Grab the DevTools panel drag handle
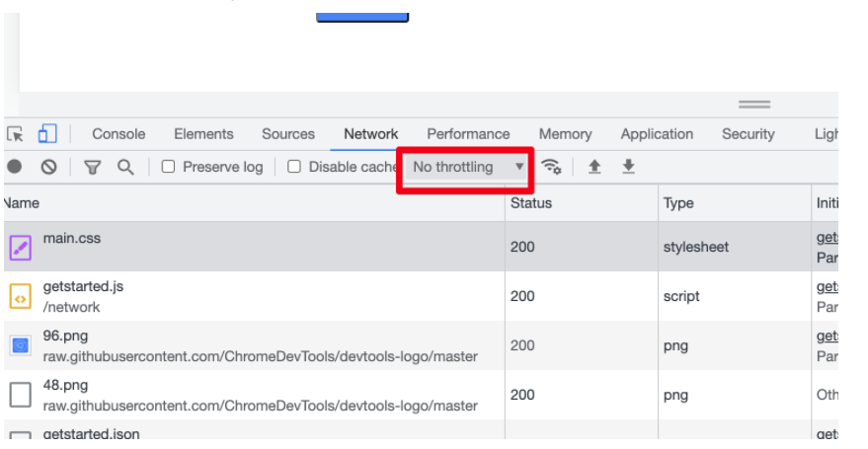Image resolution: width=868 pixels, height=449 pixels. coord(754,105)
